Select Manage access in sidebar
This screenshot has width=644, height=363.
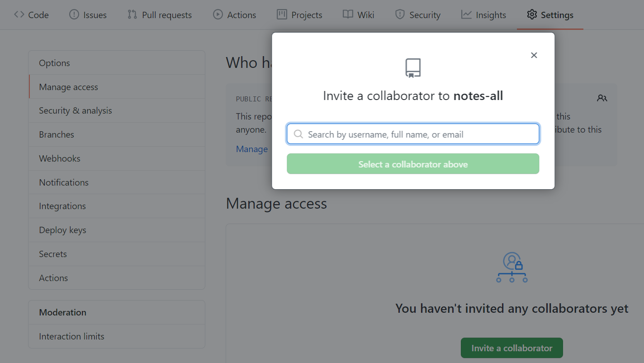(x=117, y=87)
